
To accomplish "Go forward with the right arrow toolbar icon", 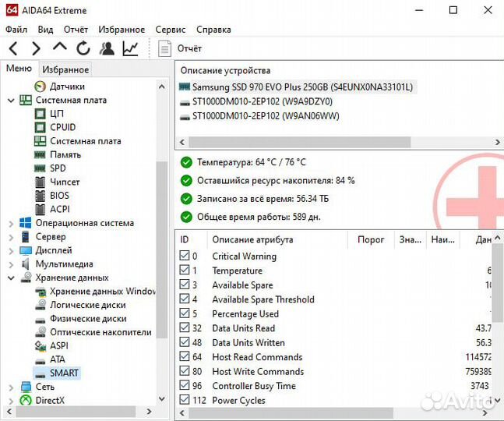I will tap(36, 48).
